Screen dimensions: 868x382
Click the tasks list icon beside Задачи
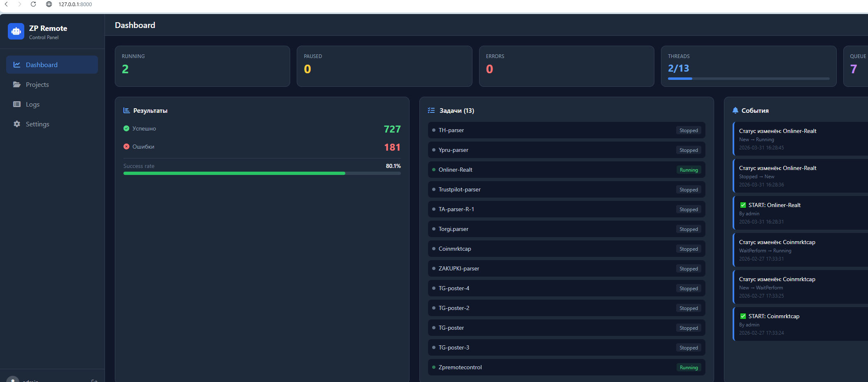[x=431, y=110]
